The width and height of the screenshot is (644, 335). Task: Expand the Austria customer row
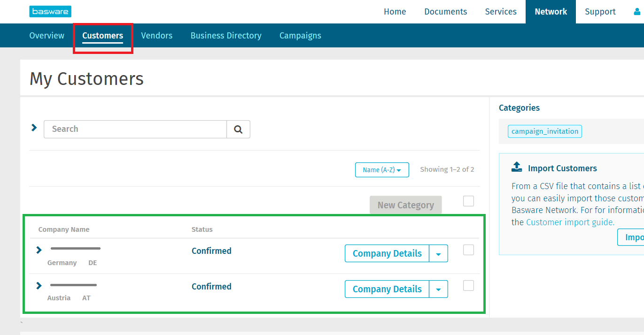(39, 286)
